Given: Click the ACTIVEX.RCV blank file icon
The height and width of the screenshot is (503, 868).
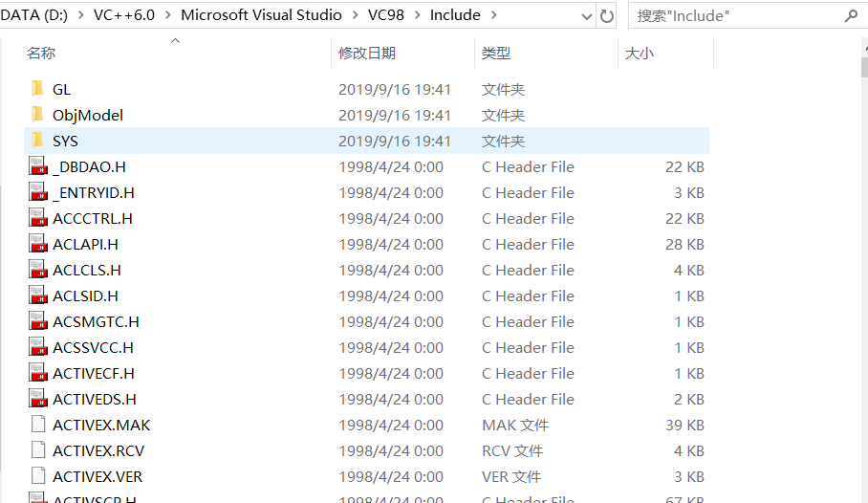Looking at the screenshot, I should tap(38, 449).
